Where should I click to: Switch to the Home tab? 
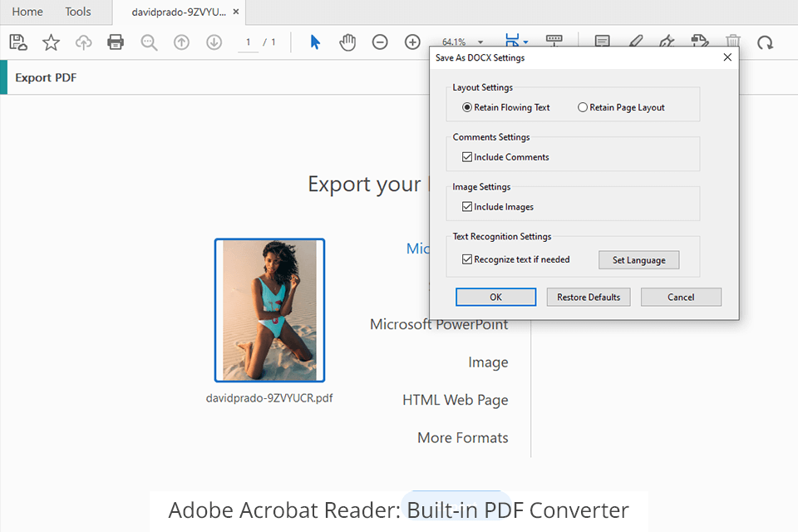point(27,12)
